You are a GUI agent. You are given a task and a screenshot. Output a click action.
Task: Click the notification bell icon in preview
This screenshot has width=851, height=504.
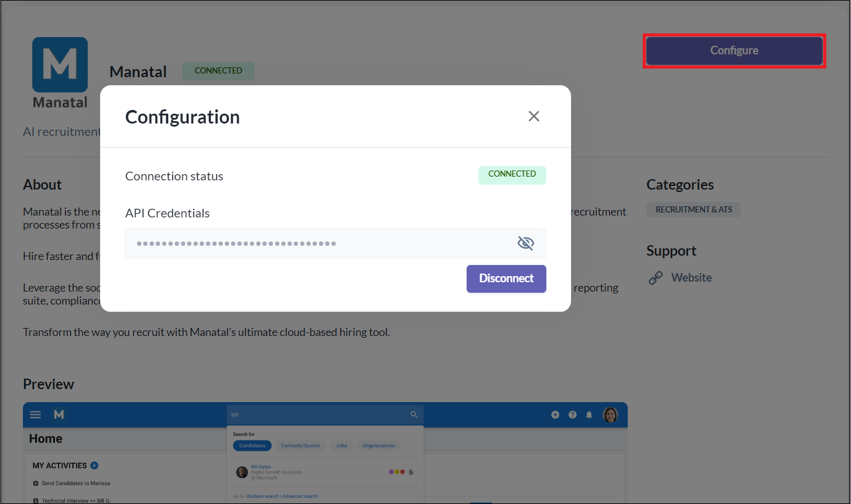click(590, 415)
